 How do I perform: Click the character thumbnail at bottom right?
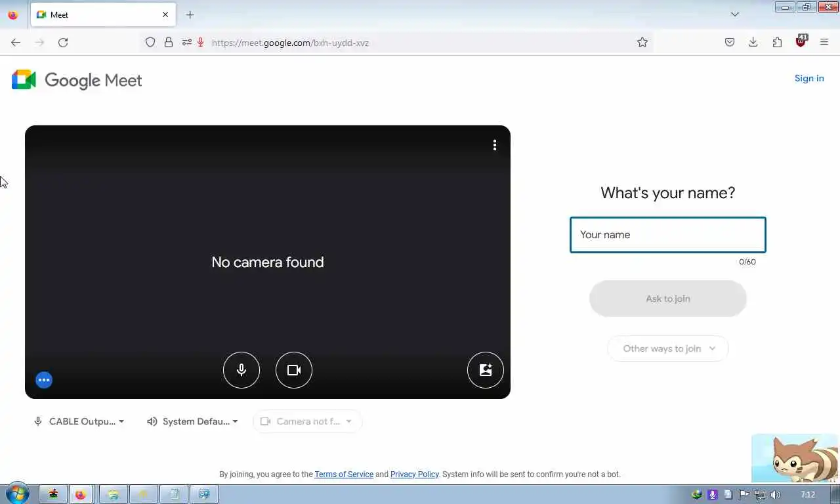coord(795,458)
